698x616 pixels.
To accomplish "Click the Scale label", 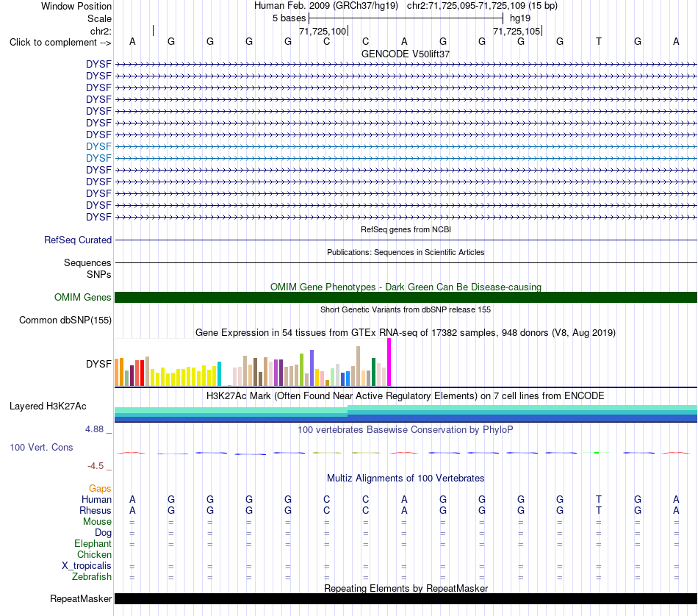I will (x=99, y=18).
